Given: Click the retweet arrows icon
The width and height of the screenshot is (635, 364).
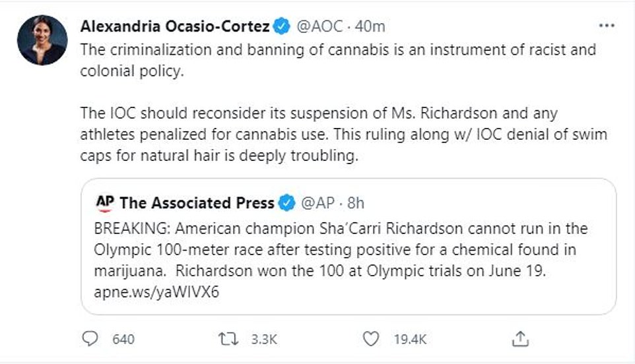Looking at the screenshot, I should (x=227, y=339).
